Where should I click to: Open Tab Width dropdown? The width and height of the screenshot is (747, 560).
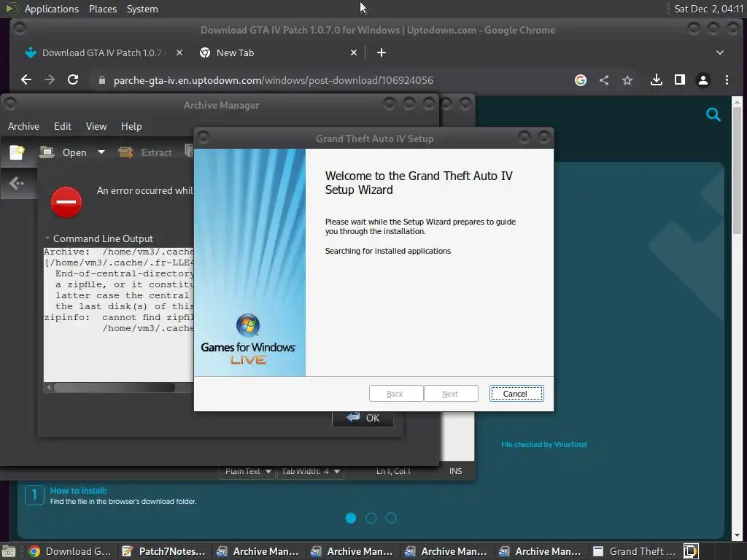[x=310, y=471]
